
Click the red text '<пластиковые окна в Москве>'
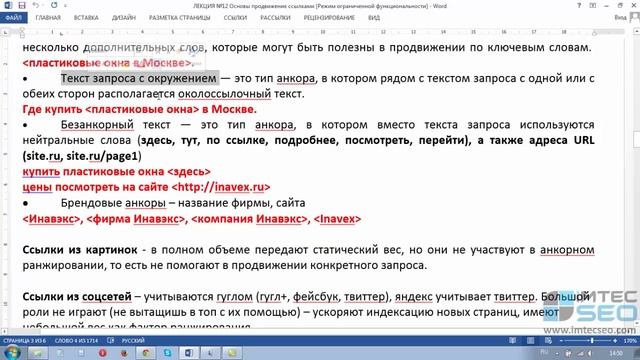click(107, 63)
